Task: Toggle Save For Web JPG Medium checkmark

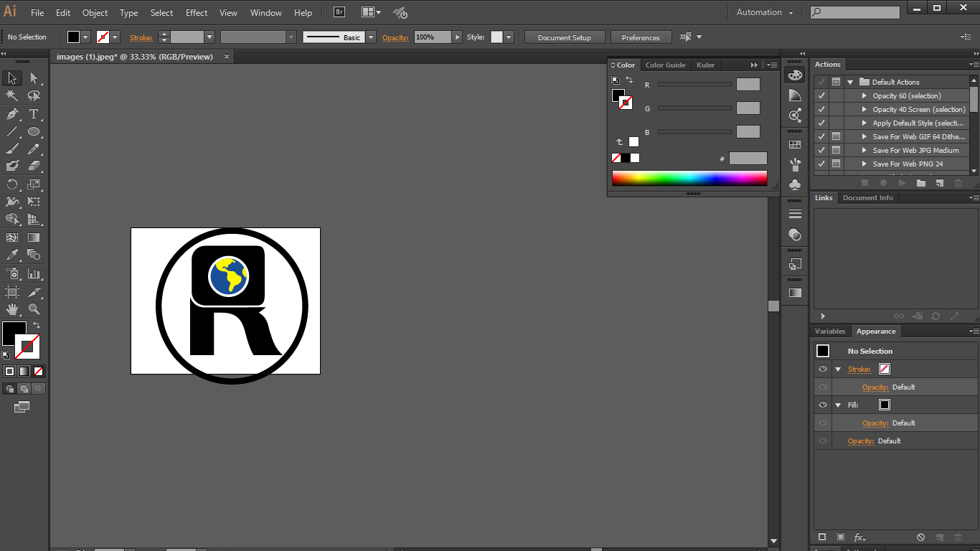Action: tap(821, 150)
